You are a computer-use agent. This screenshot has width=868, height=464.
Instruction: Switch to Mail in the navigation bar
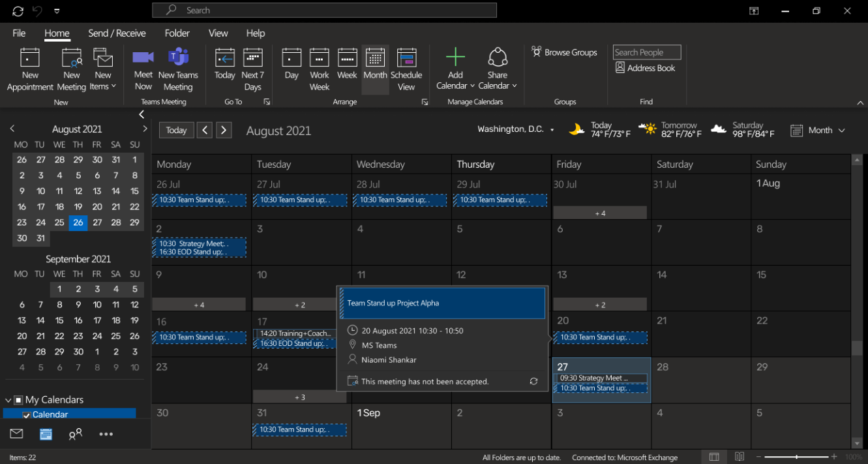click(x=16, y=434)
